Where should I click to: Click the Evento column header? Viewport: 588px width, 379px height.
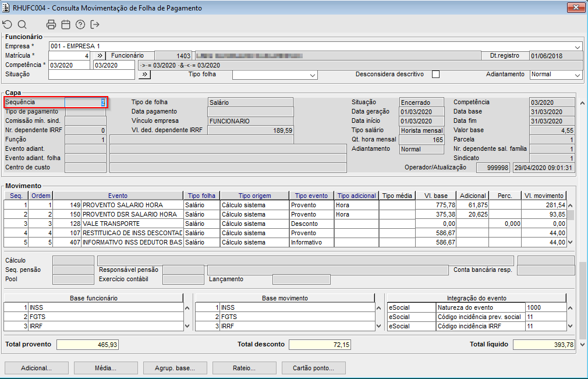click(118, 196)
